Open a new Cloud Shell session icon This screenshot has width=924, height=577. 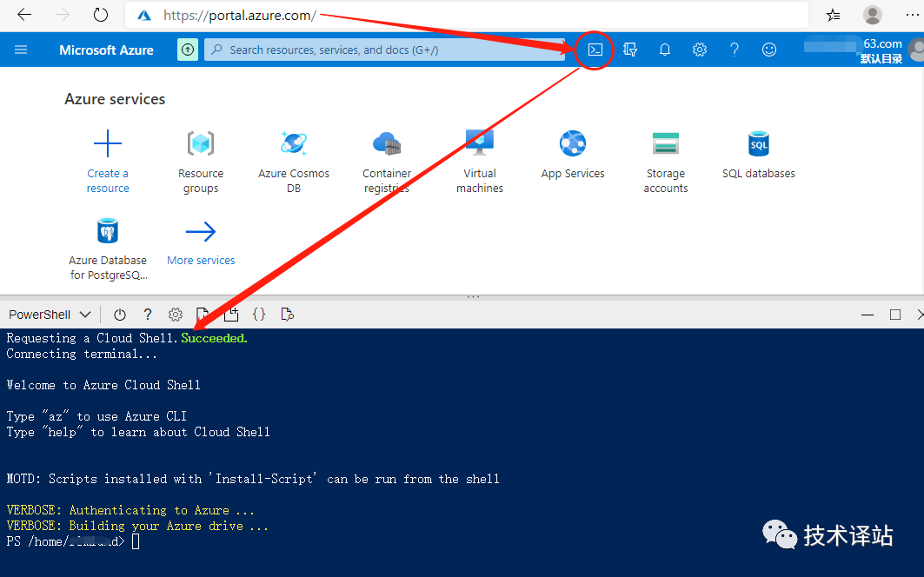231,315
